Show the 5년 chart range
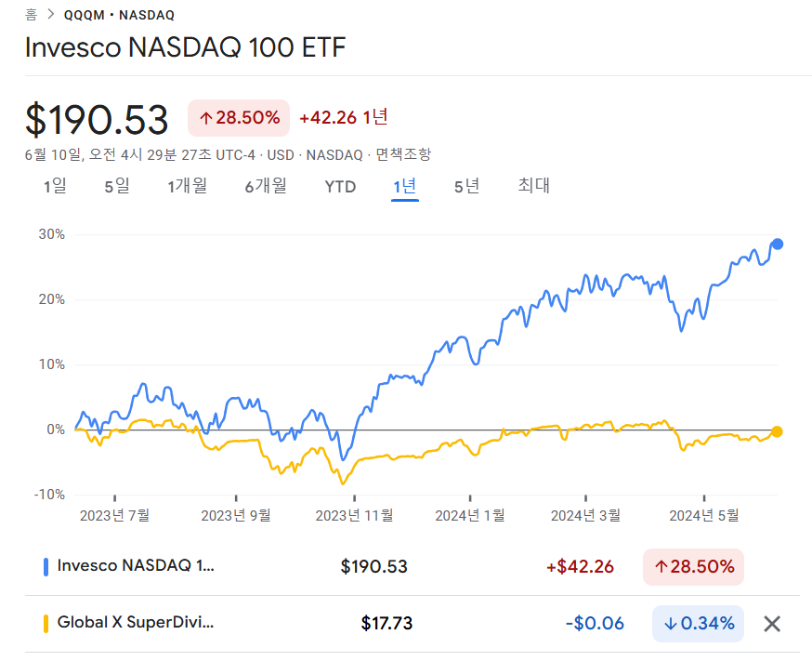Screen dimensions: 812x661 pyautogui.click(x=466, y=186)
